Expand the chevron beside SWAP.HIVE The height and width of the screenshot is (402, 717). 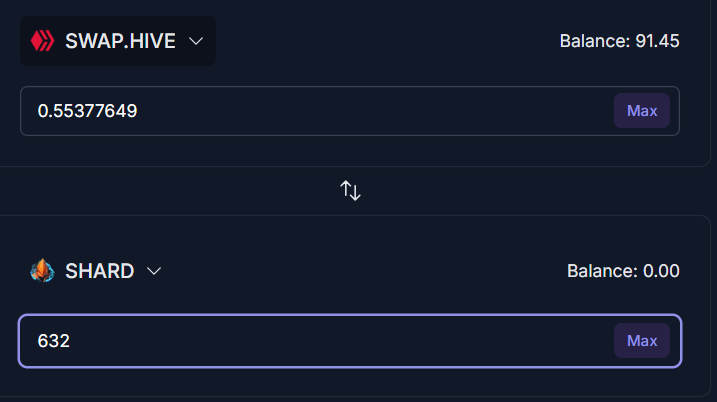[x=196, y=41]
